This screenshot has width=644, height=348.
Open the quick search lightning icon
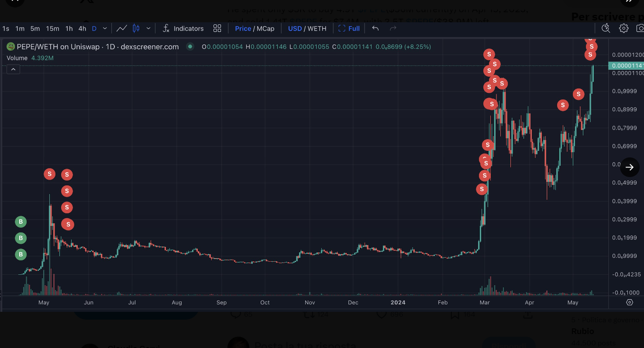606,28
